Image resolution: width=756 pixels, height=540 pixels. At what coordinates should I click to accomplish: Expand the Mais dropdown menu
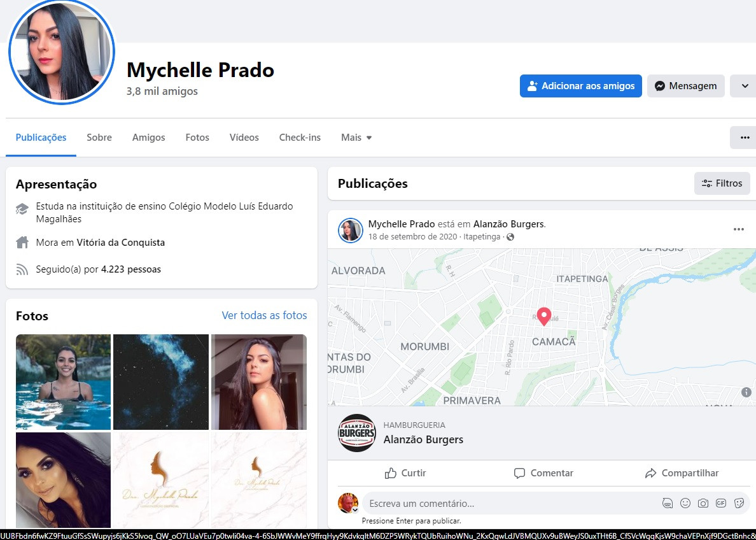356,138
